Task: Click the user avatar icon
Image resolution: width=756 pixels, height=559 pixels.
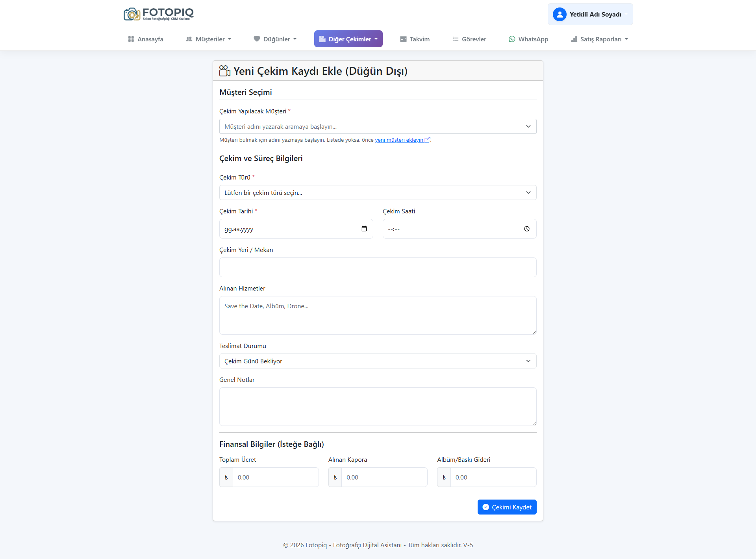Action: tap(560, 14)
